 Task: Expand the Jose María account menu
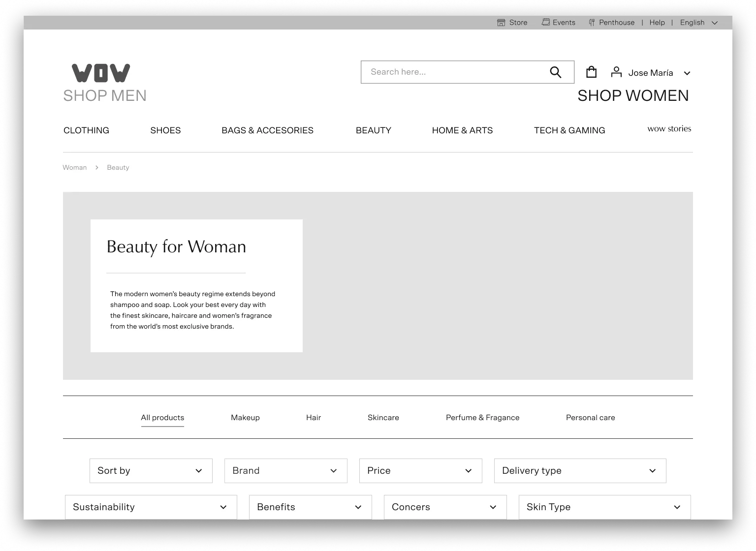[x=687, y=73]
